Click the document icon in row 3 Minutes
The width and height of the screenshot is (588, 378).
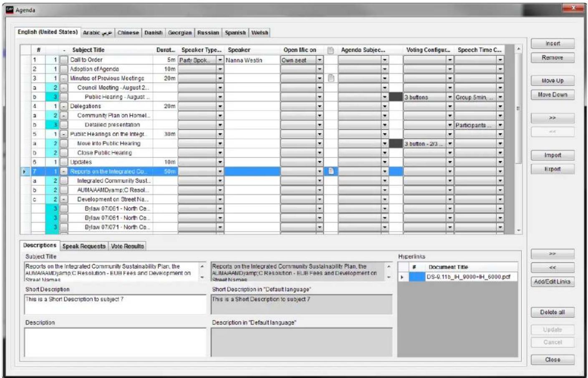[331, 78]
